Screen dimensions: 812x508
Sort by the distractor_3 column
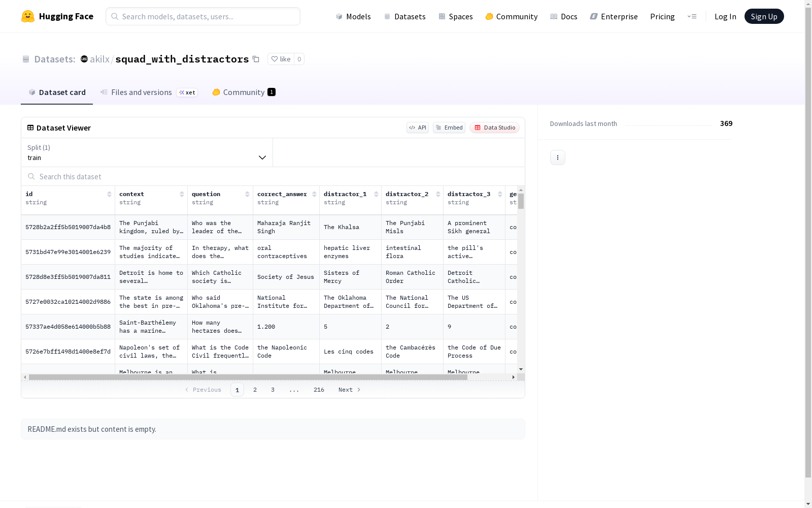pyautogui.click(x=500, y=194)
